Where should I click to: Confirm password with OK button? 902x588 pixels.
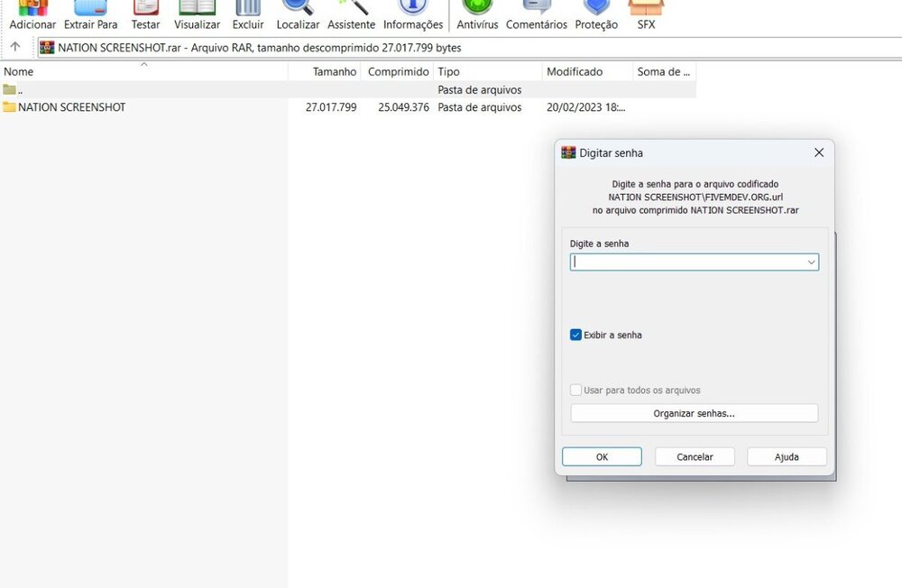pyautogui.click(x=602, y=457)
